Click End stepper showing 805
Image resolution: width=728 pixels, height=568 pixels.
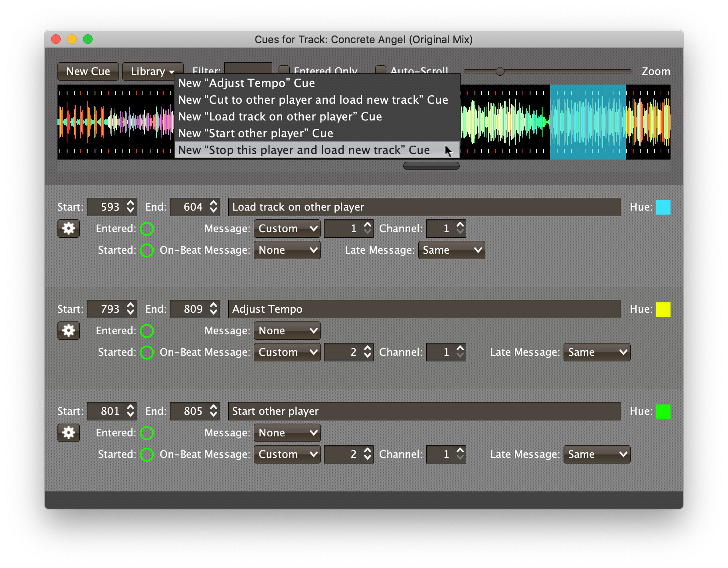195,411
